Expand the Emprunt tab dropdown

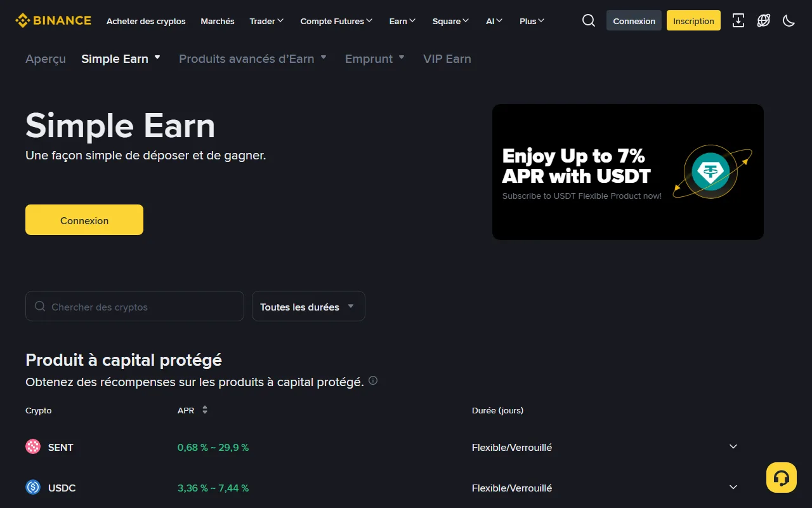click(375, 58)
